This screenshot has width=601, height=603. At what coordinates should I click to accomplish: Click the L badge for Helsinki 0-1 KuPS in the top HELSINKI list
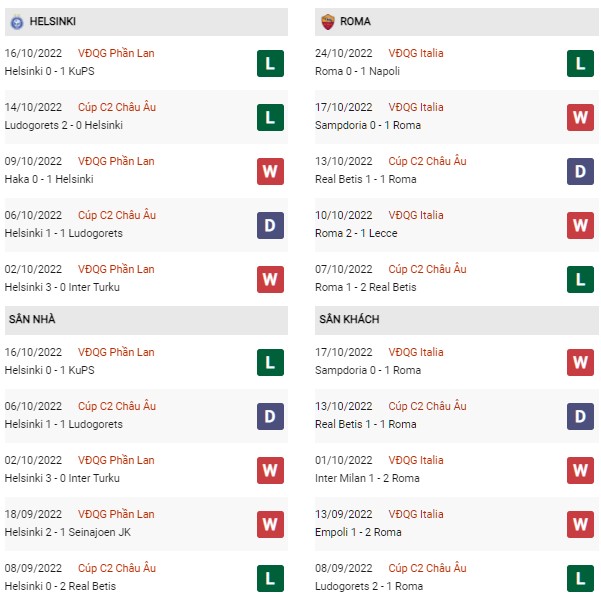pos(270,63)
